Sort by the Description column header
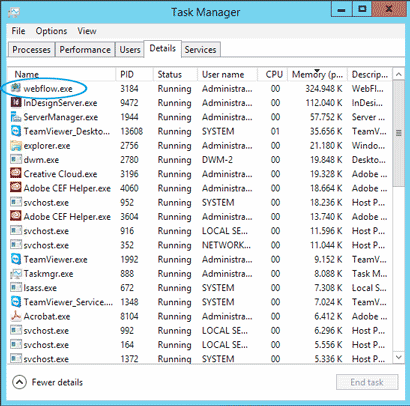410x406 pixels. 370,74
